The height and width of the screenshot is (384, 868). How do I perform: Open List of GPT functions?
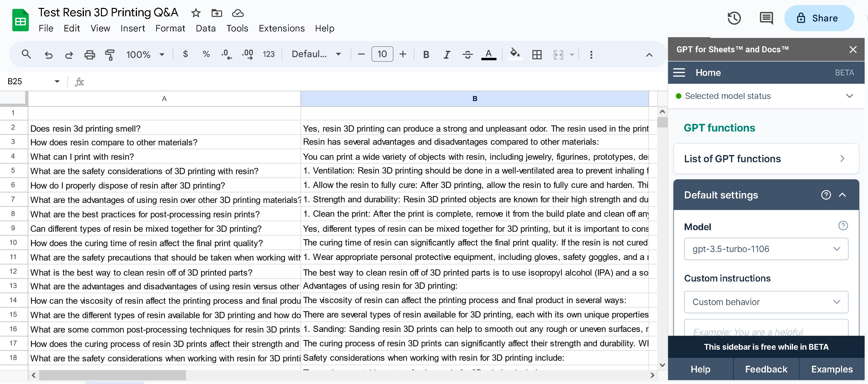(766, 158)
